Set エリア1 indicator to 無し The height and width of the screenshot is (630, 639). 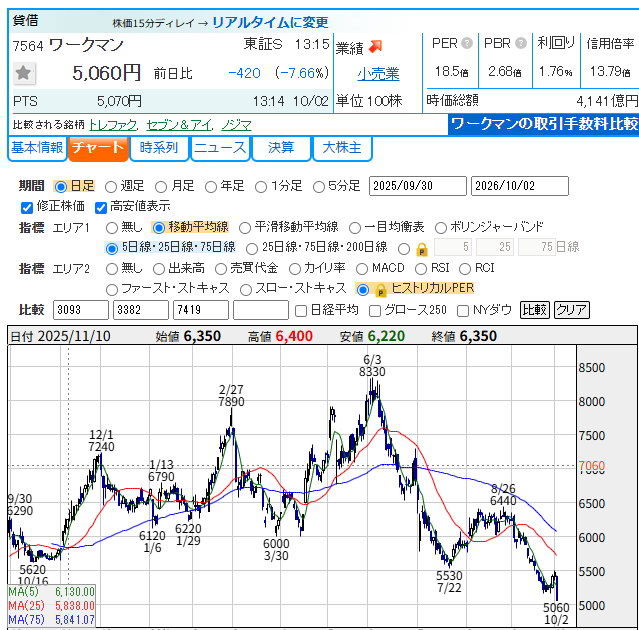pyautogui.click(x=112, y=228)
